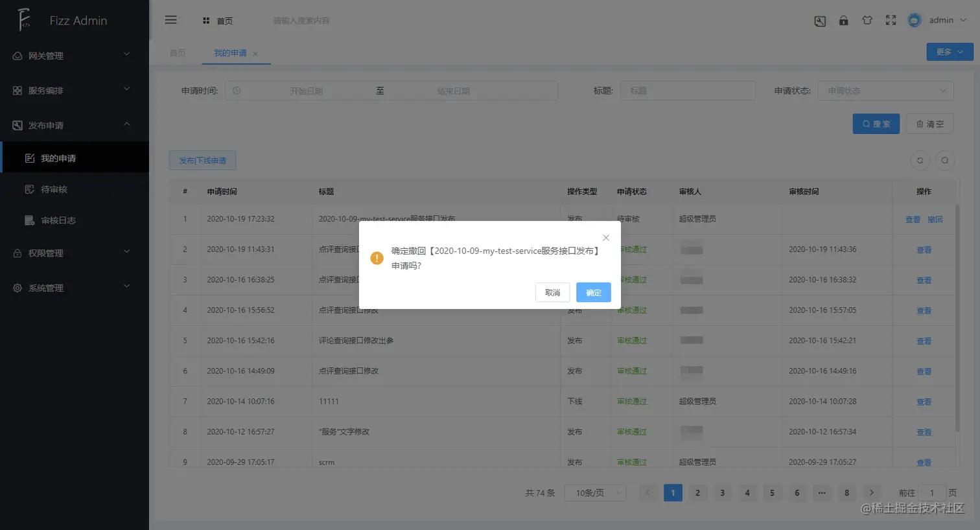
Task: Click the 首页 grid icon in header
Action: tap(206, 21)
